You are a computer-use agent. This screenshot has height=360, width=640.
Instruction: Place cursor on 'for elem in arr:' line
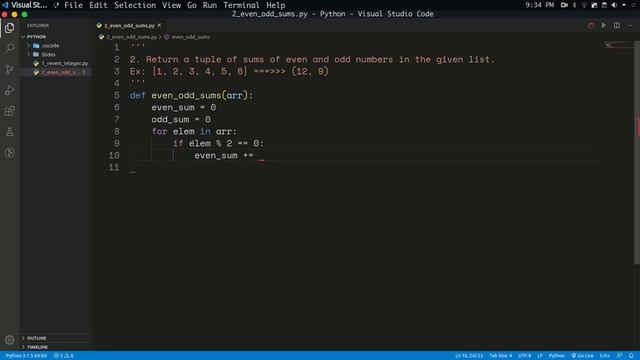point(194,131)
